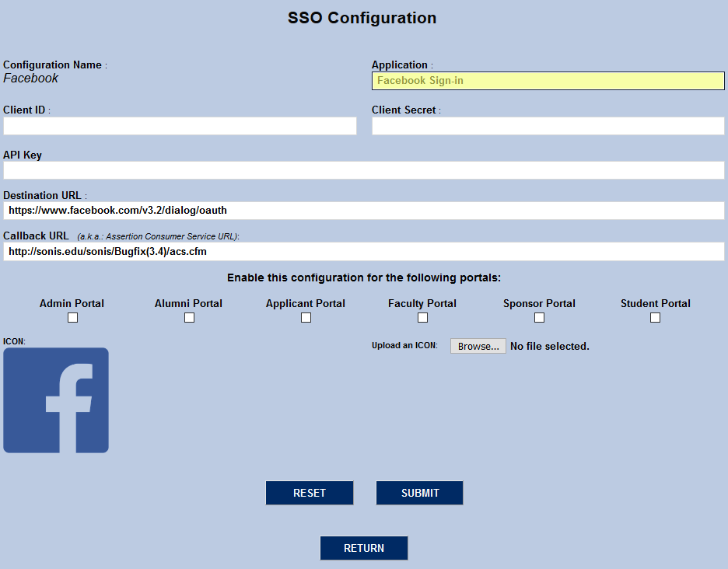Enable the Student Portal checkbox

[655, 317]
